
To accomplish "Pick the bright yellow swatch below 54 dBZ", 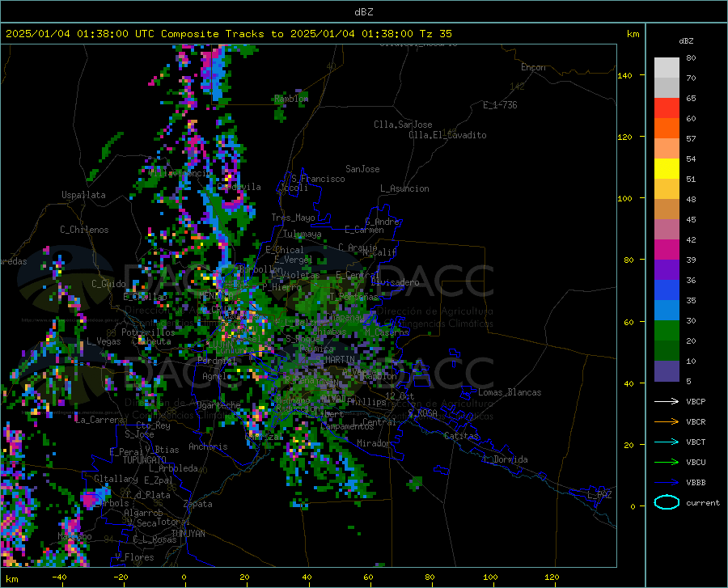I will pos(667,169).
